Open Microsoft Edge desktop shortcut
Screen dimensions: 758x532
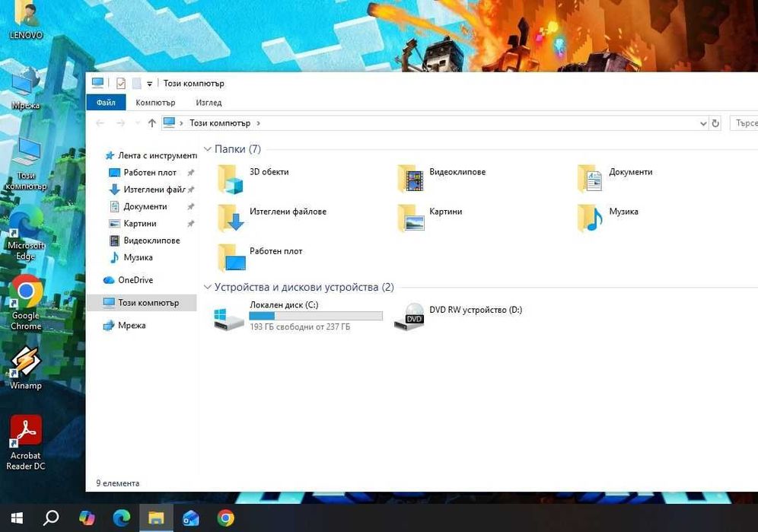26,234
